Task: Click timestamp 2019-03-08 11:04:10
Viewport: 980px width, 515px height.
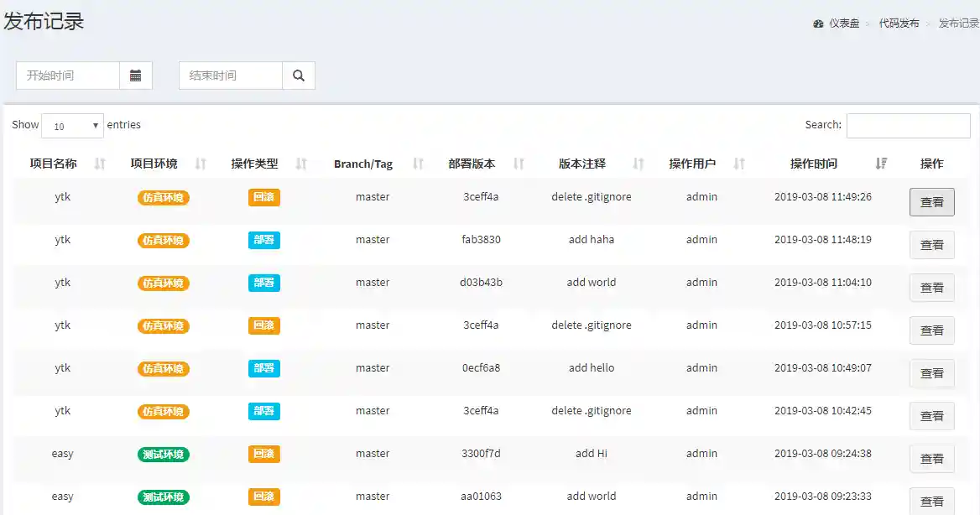Action: tap(823, 283)
